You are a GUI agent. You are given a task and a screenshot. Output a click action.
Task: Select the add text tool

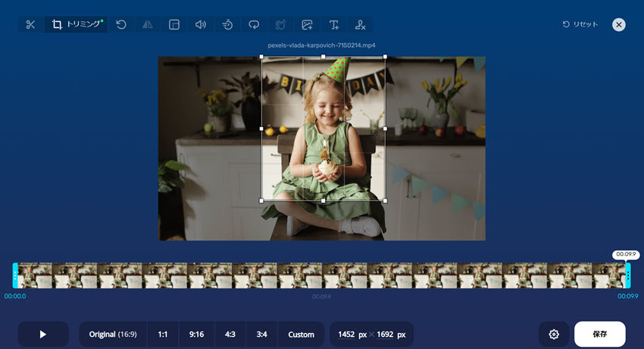[333, 25]
